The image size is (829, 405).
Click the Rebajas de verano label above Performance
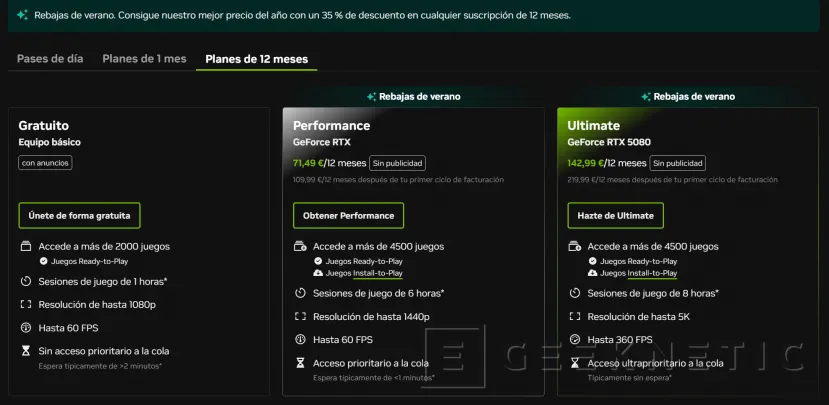click(420, 97)
